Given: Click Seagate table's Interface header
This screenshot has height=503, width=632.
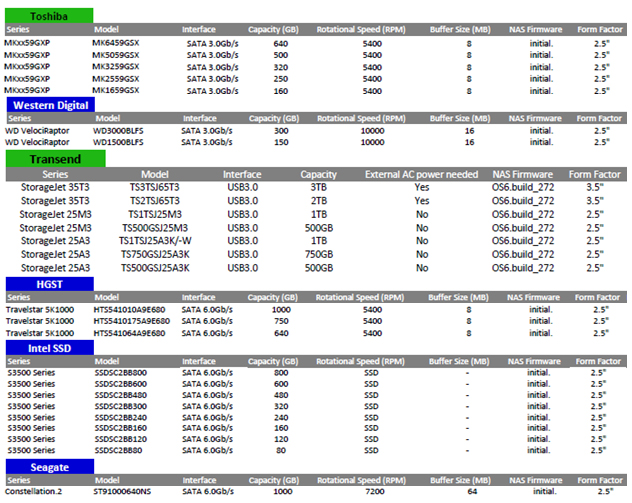Looking at the screenshot, I should [x=199, y=480].
